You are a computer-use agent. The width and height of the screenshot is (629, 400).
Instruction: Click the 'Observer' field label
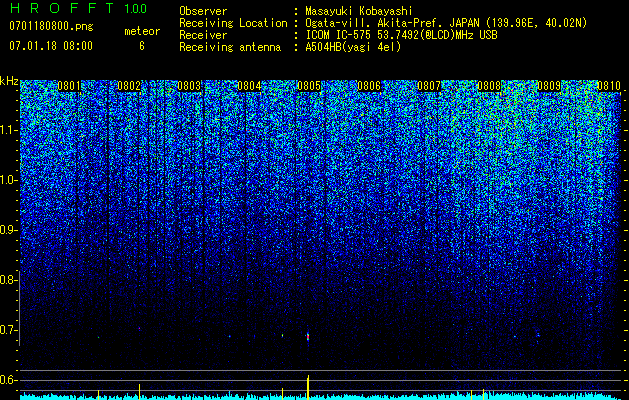click(203, 11)
